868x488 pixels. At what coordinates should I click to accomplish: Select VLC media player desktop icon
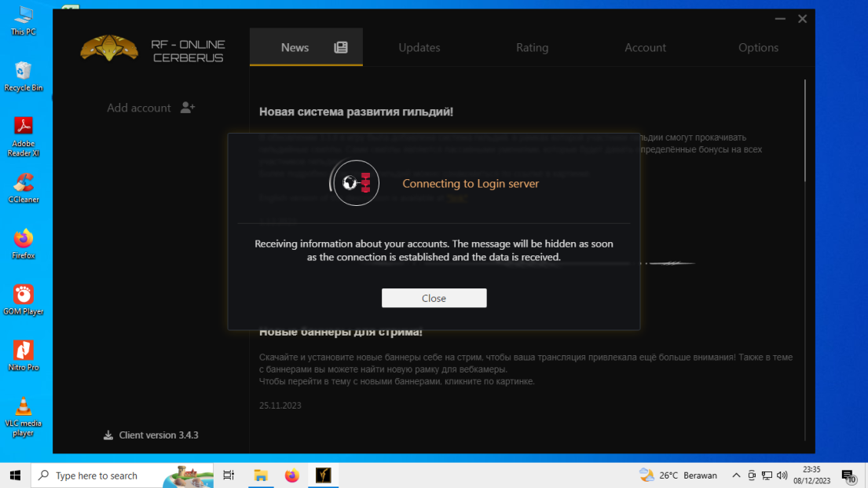click(x=24, y=416)
